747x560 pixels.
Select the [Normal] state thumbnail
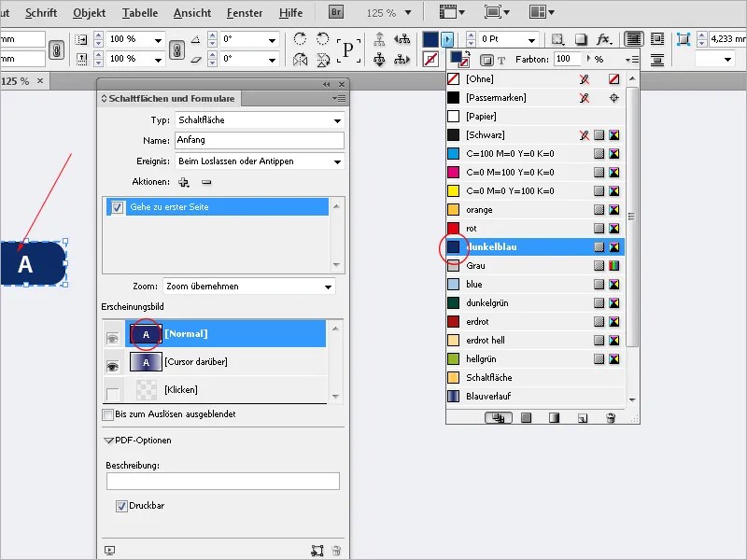(x=146, y=334)
